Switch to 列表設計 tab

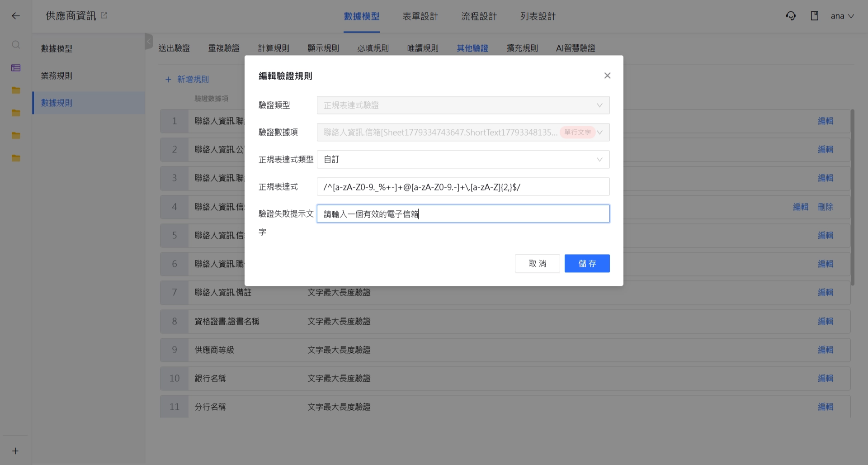tap(538, 16)
